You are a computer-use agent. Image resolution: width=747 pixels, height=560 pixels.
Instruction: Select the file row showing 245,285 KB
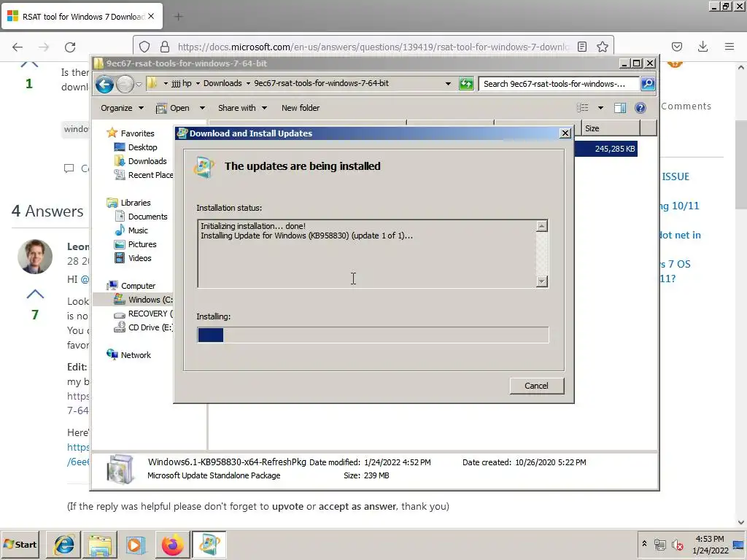click(606, 149)
